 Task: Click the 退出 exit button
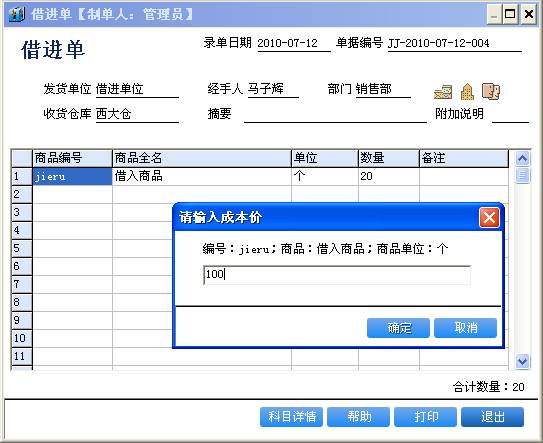[492, 417]
